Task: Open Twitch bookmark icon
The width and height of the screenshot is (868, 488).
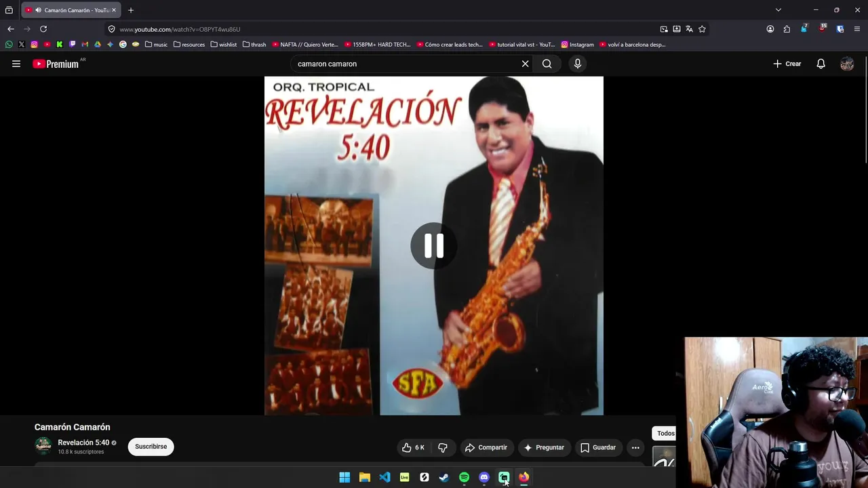Action: pos(73,45)
